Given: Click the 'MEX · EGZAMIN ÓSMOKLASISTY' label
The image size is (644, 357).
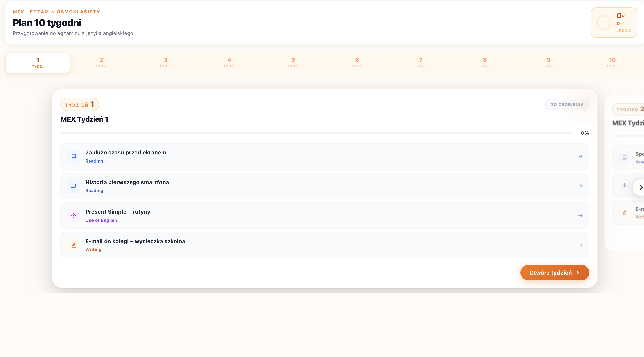Looking at the screenshot, I should click(56, 12).
